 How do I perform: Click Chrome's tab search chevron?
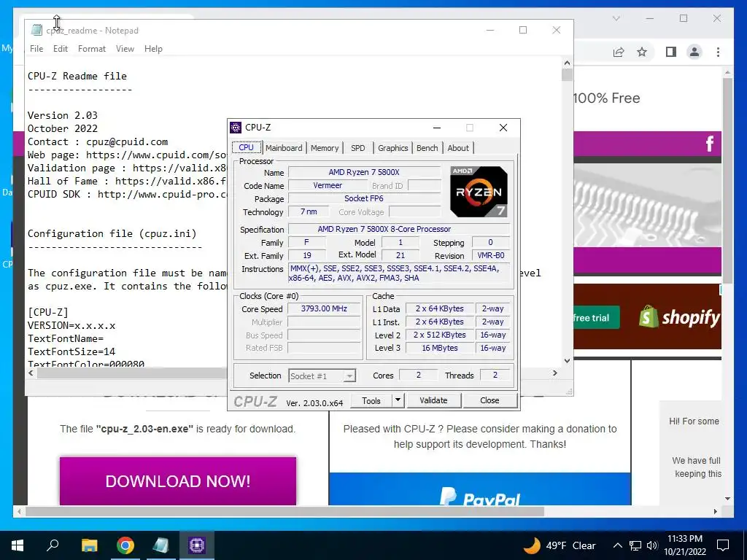point(616,18)
